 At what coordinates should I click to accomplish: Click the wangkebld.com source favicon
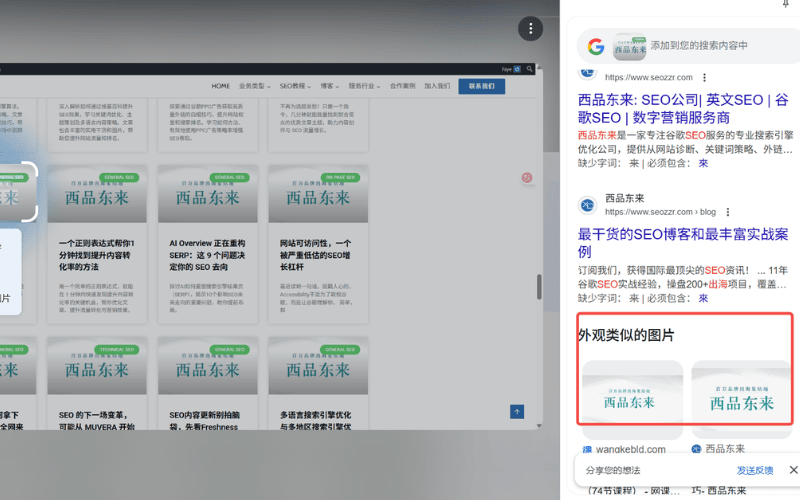(587, 449)
